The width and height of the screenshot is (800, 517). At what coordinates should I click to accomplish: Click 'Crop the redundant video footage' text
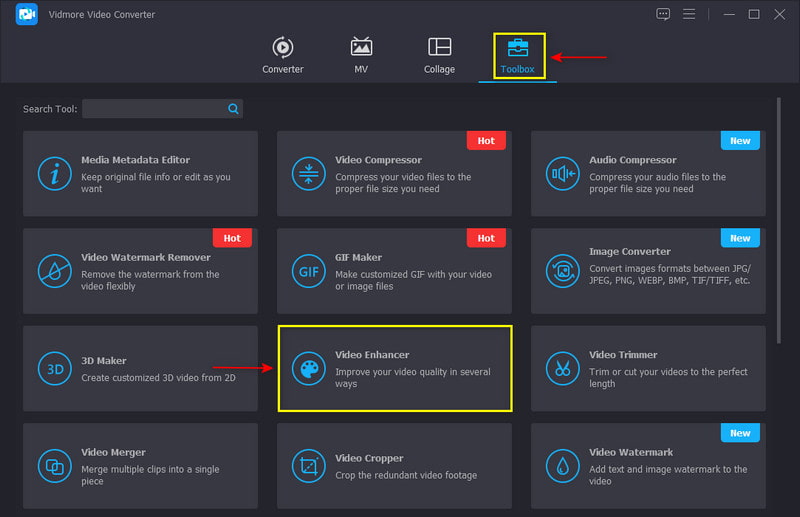tap(406, 475)
